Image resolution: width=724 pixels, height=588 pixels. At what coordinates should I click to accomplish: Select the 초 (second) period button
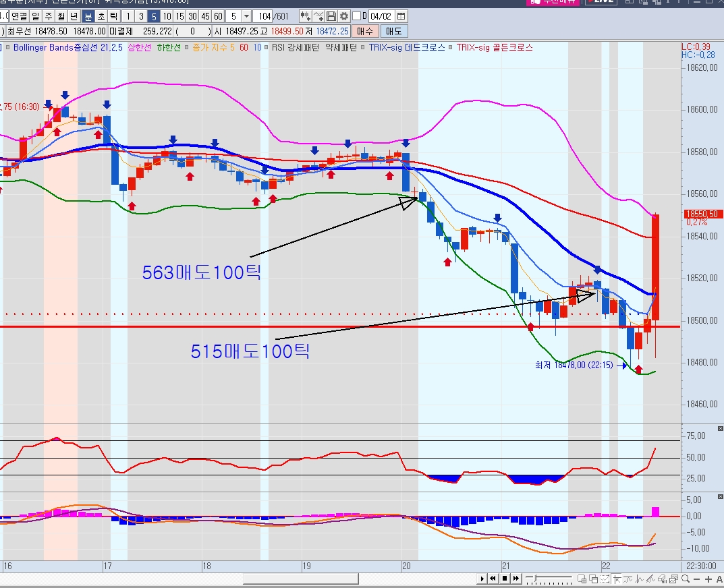point(101,17)
